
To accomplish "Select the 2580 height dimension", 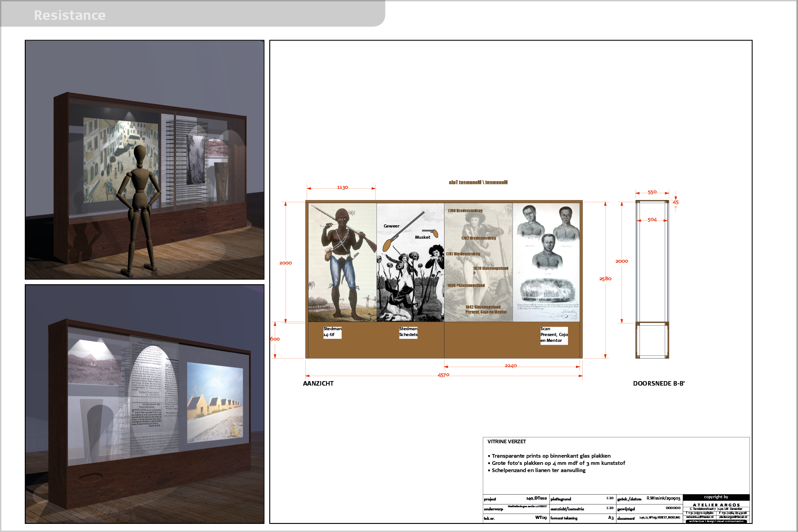I will click(x=605, y=278).
